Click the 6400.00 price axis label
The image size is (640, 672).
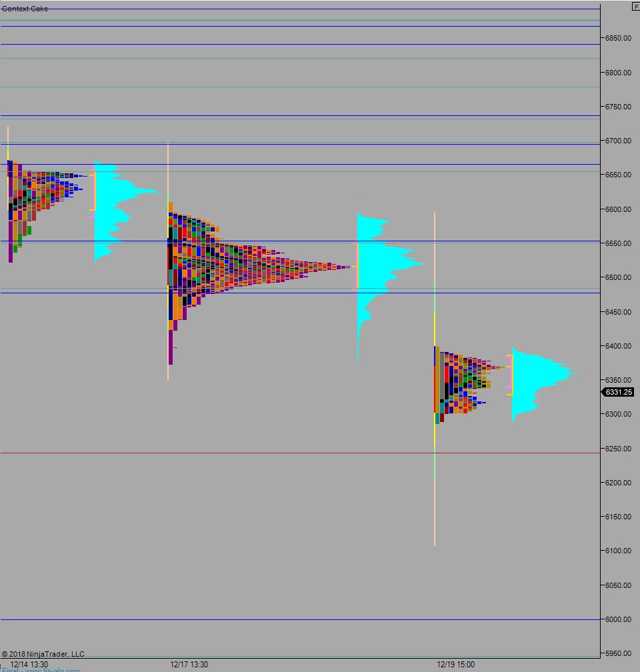tap(618, 346)
